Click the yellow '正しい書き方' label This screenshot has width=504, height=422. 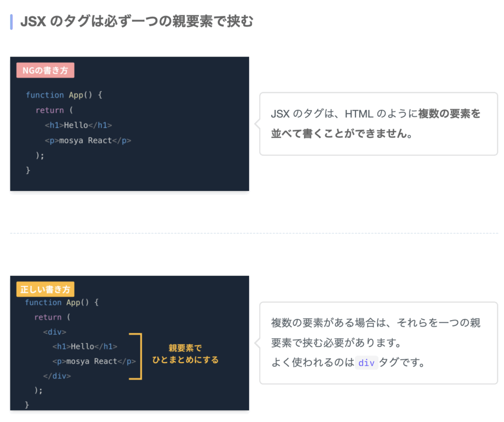(45, 289)
